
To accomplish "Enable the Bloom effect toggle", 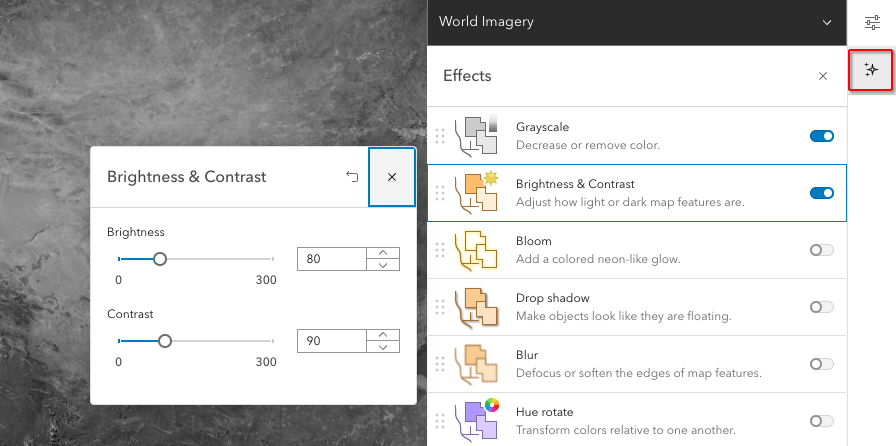I will (x=821, y=250).
